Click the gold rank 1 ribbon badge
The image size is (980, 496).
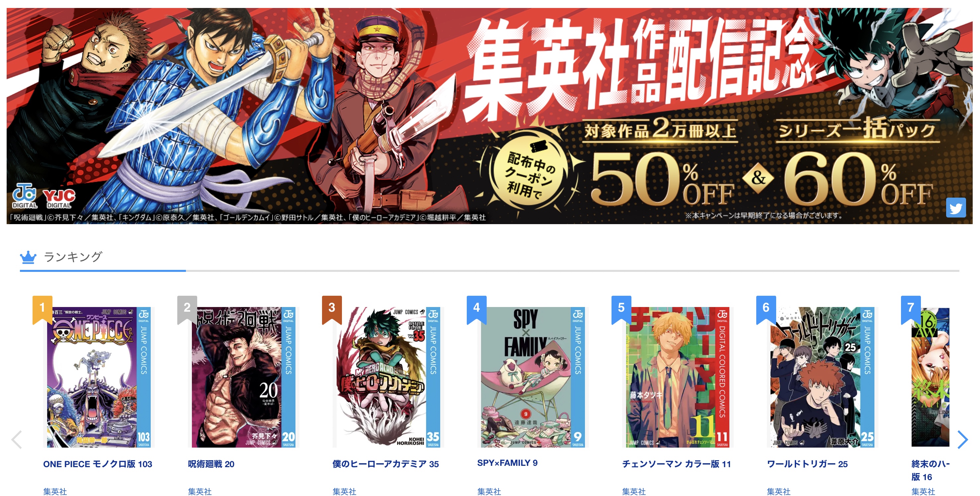42,309
